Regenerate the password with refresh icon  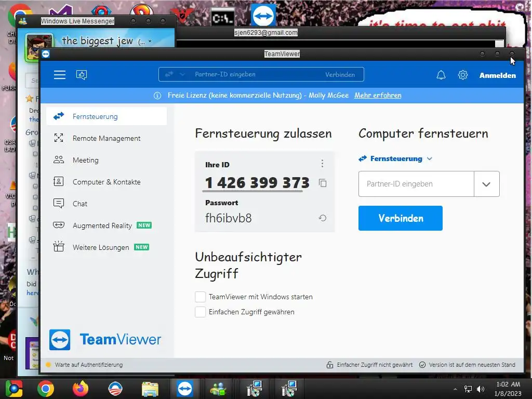[x=323, y=218]
